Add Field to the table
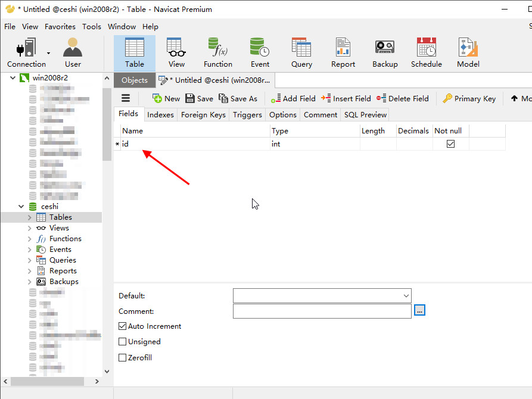This screenshot has height=399, width=532. (x=293, y=98)
